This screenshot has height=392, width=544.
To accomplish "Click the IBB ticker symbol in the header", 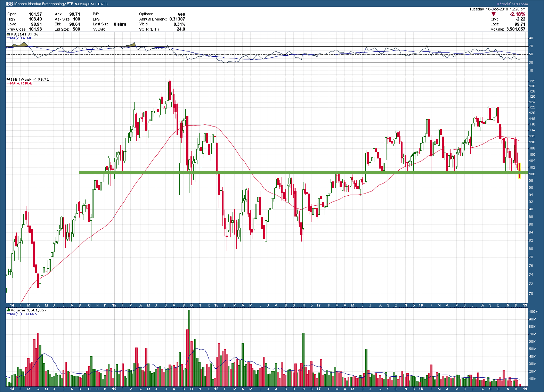I will pyautogui.click(x=9, y=4).
